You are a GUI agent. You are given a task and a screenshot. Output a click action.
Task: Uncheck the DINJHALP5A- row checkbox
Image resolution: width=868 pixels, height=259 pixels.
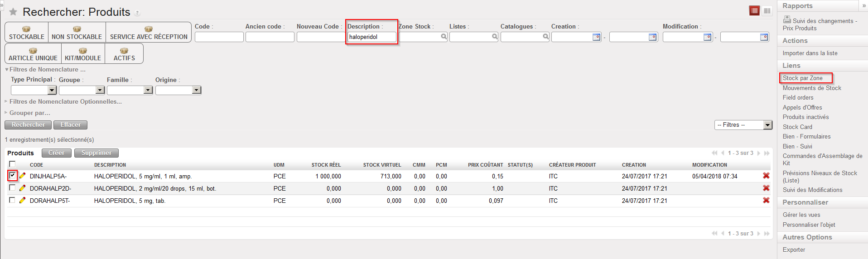point(12,176)
